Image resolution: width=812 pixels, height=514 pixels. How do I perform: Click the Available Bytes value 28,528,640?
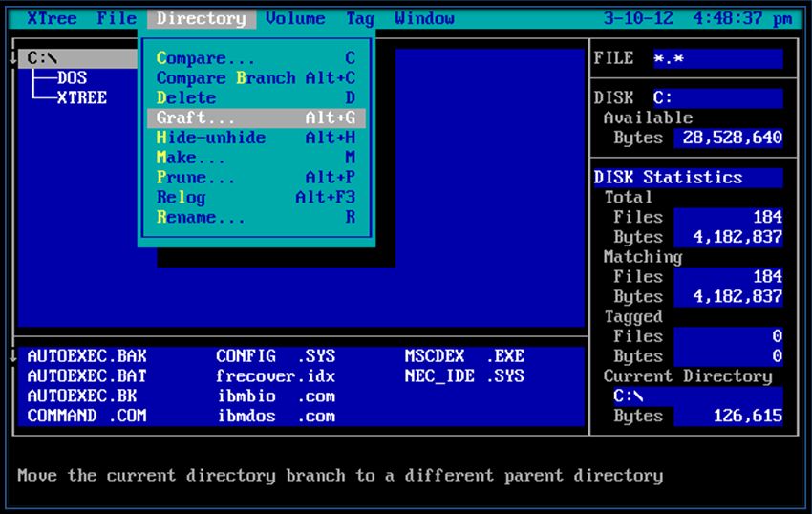(x=728, y=138)
